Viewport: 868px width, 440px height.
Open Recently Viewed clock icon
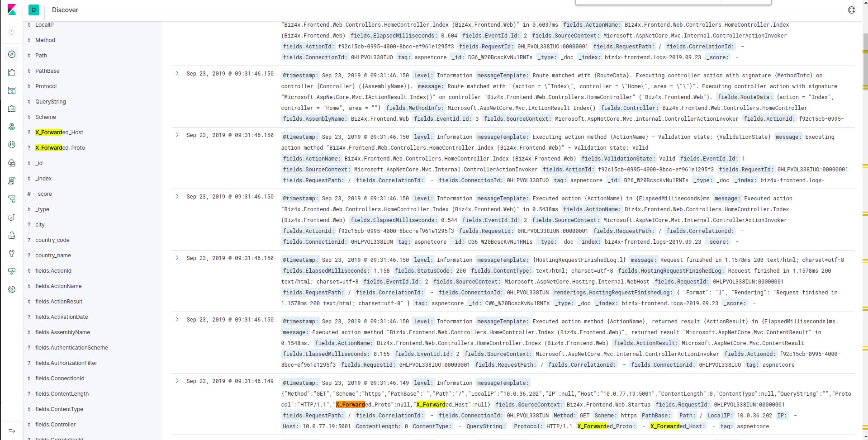[x=12, y=32]
